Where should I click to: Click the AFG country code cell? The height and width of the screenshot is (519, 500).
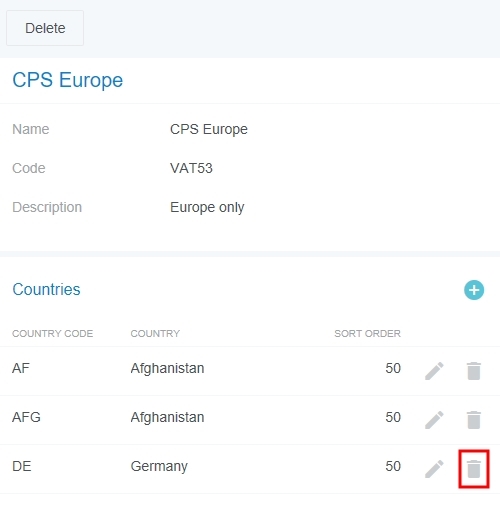pos(26,417)
